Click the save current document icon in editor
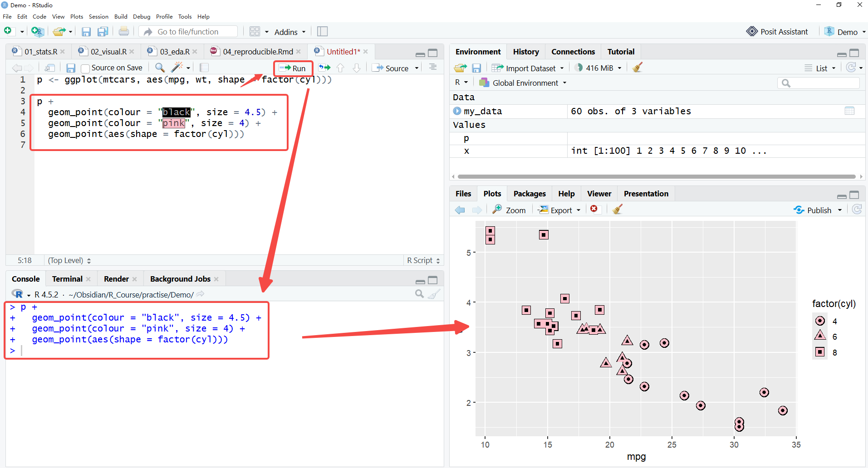 coord(71,68)
